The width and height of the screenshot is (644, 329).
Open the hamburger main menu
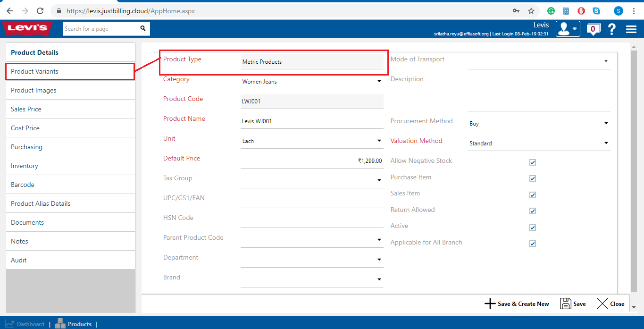pos(631,29)
